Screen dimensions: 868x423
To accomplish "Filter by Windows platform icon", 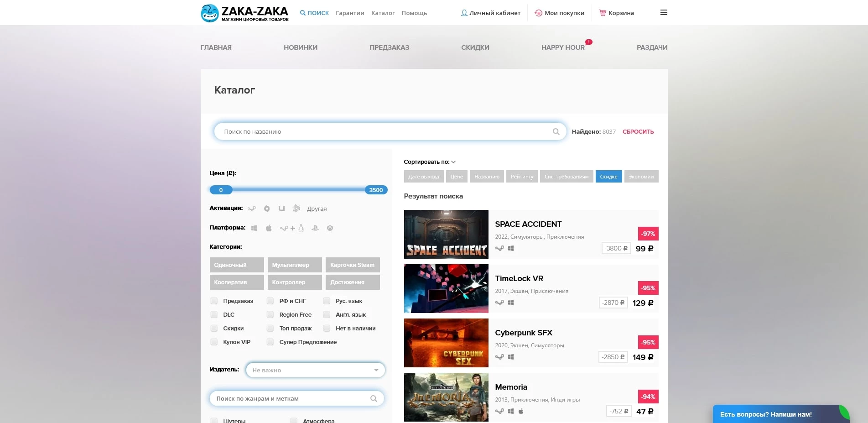I will (254, 228).
